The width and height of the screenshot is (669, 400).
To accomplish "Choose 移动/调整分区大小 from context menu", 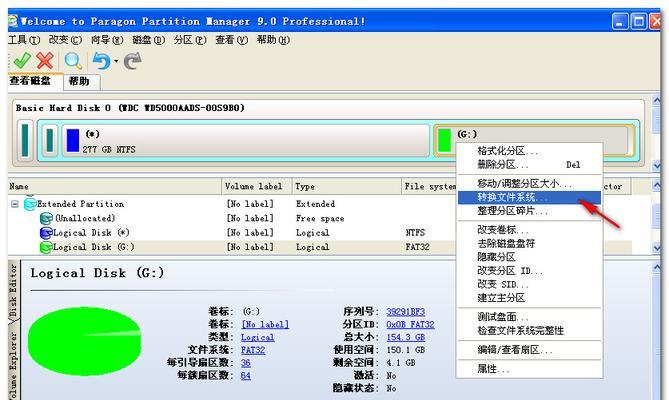I will pos(529,184).
